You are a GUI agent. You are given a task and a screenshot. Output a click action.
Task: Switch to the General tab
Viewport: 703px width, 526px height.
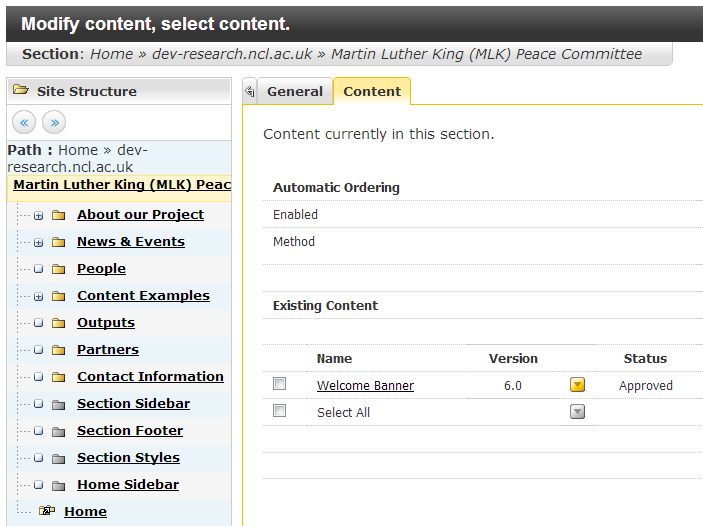[x=294, y=91]
